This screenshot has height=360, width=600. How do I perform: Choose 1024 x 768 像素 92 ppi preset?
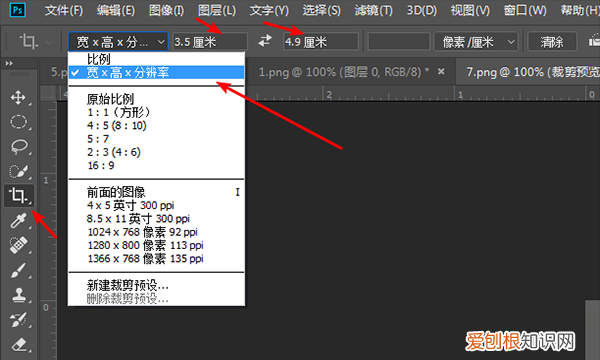156,232
